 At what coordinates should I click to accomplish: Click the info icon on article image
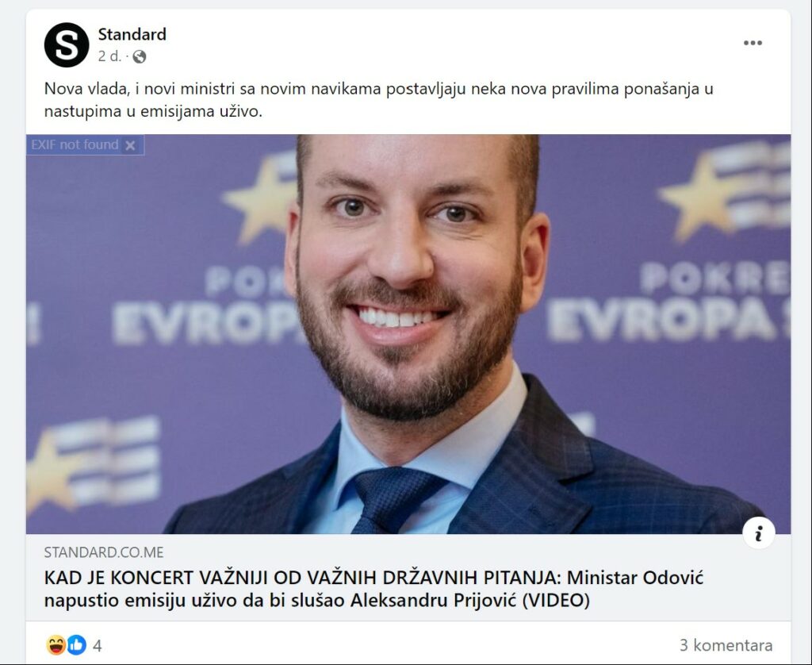coord(759,532)
